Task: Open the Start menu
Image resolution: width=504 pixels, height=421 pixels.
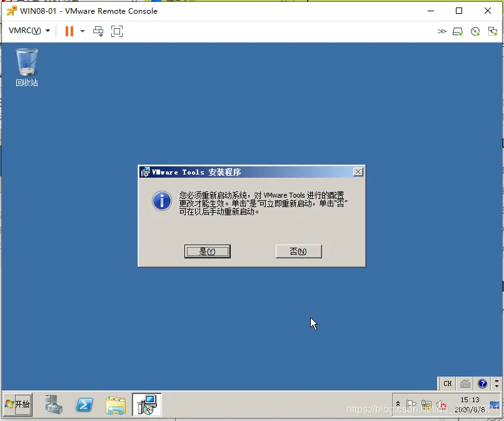Action: (18, 404)
